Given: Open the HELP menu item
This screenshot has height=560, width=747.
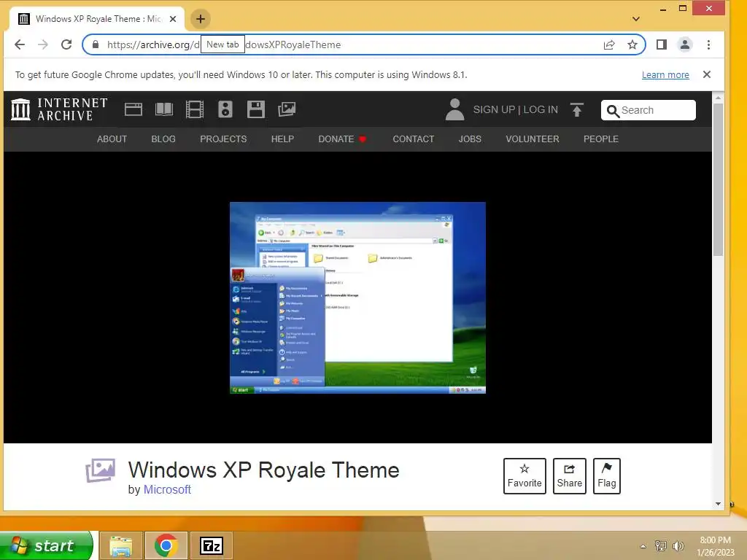Looking at the screenshot, I should coord(282,139).
